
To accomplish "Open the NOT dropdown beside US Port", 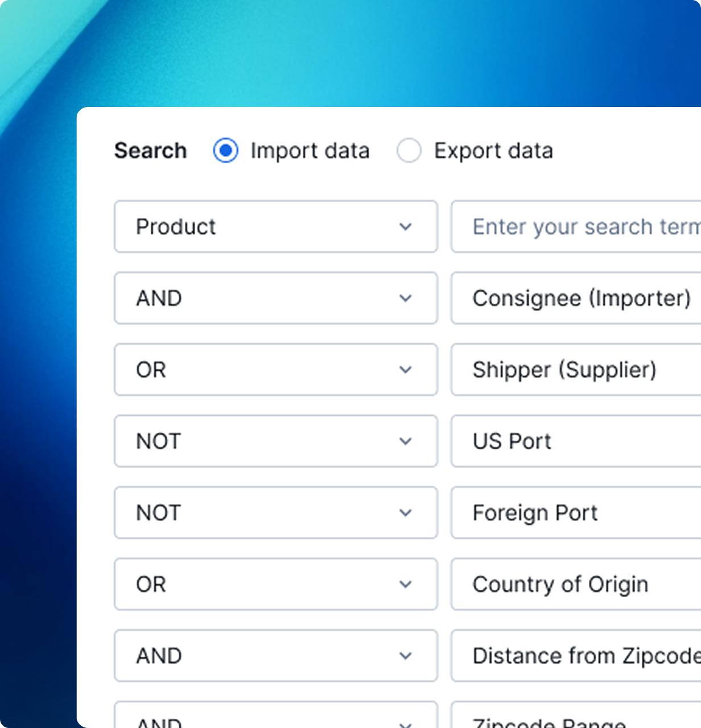I will 276,441.
